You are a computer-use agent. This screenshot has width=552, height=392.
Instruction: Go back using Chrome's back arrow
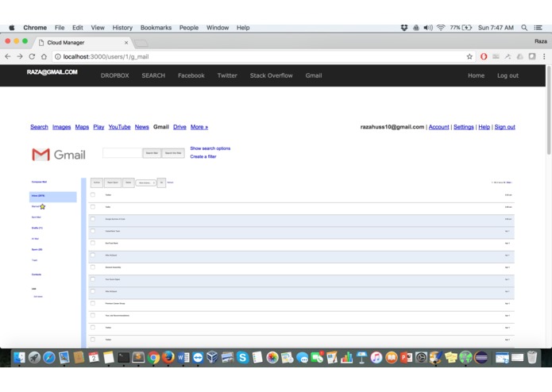tap(8, 56)
